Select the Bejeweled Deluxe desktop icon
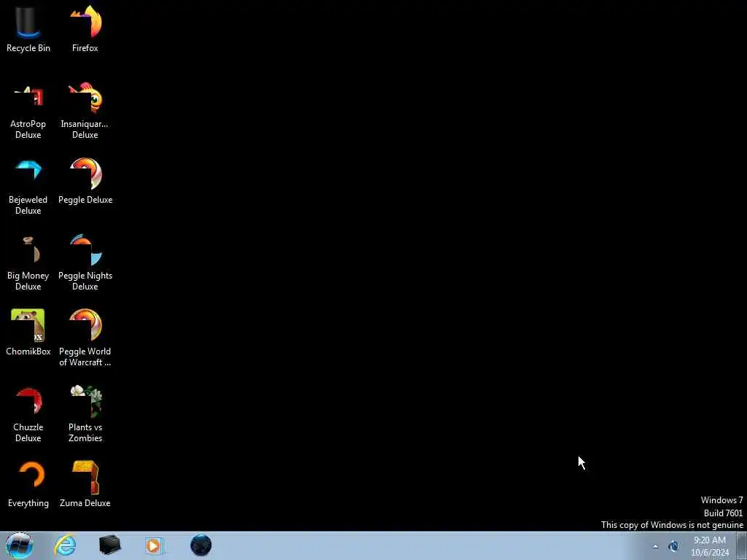Screen dimensions: 747x560 tap(28, 187)
